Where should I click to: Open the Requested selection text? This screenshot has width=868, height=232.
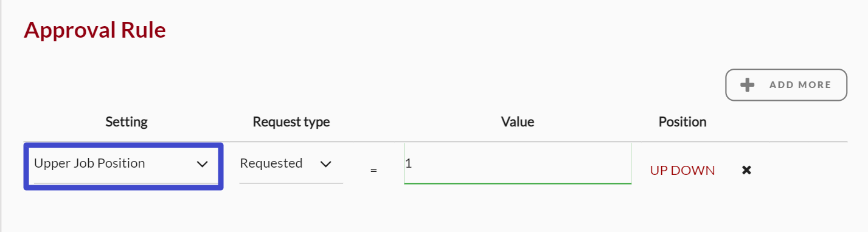pos(271,163)
